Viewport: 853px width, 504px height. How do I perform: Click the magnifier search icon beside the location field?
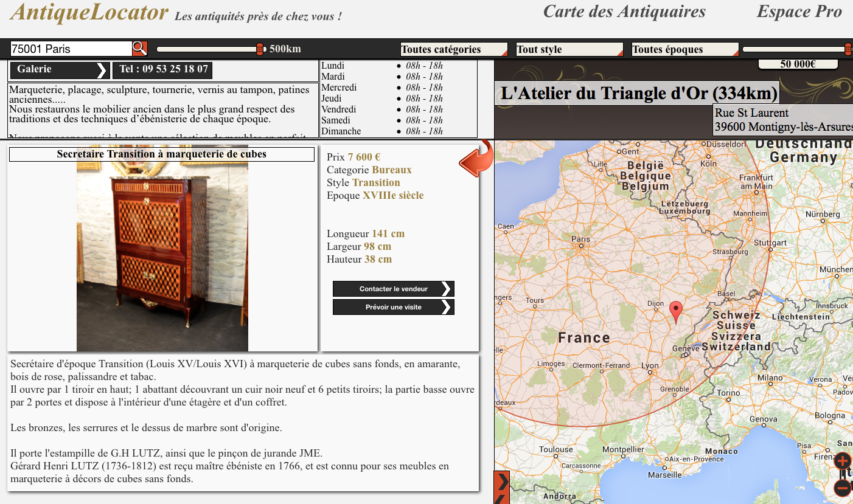(139, 49)
